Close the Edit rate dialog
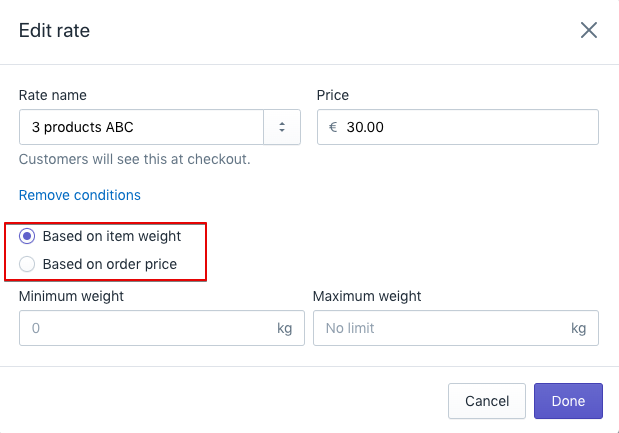The width and height of the screenshot is (619, 433). (x=589, y=30)
